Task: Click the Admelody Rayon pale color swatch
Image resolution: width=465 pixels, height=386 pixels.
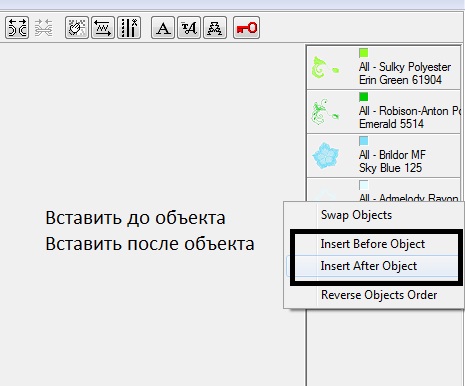Action: pyautogui.click(x=364, y=185)
